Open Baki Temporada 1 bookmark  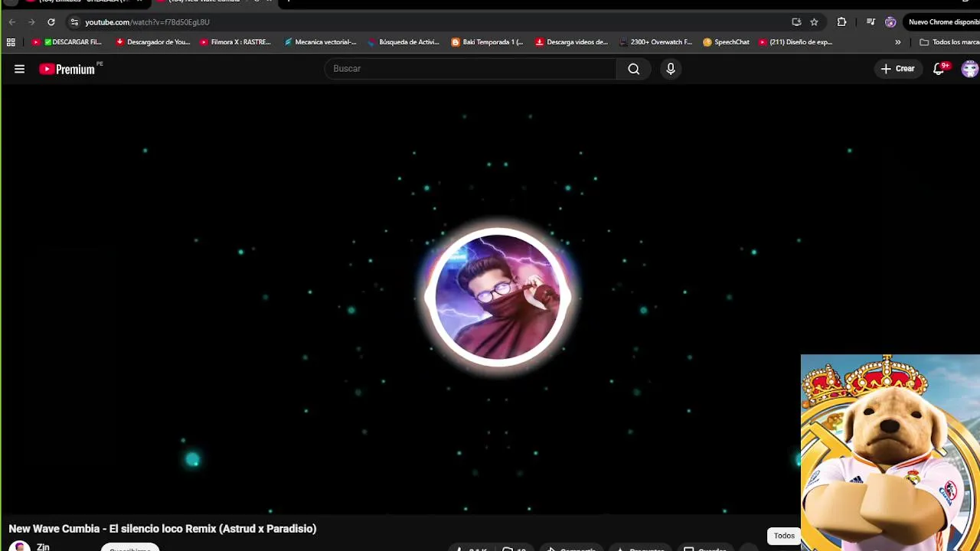click(x=488, y=42)
